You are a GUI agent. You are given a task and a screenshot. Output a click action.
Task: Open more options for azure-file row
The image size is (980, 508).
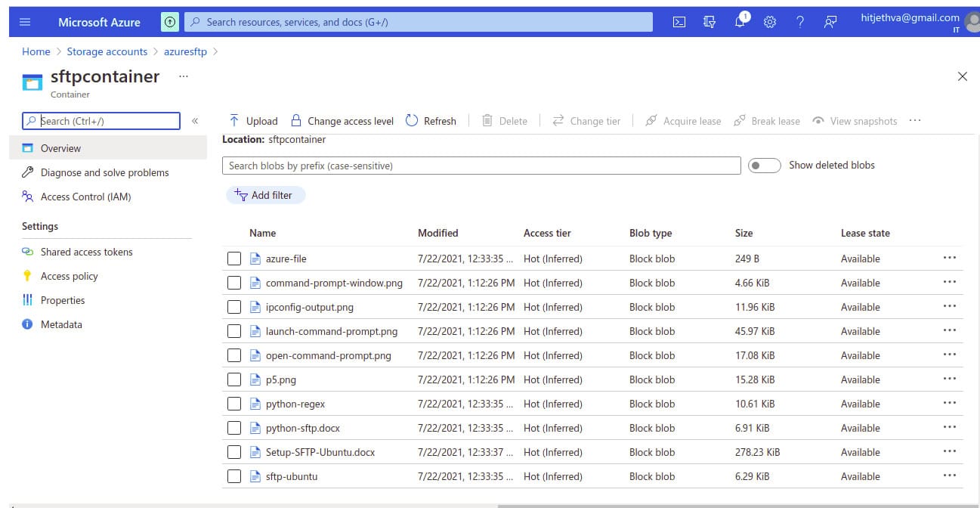click(x=950, y=259)
